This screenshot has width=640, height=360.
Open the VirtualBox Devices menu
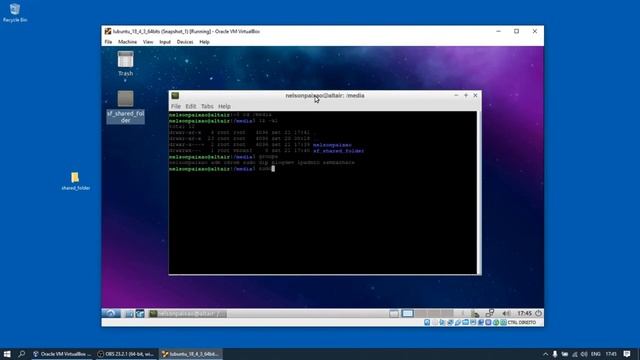point(184,42)
